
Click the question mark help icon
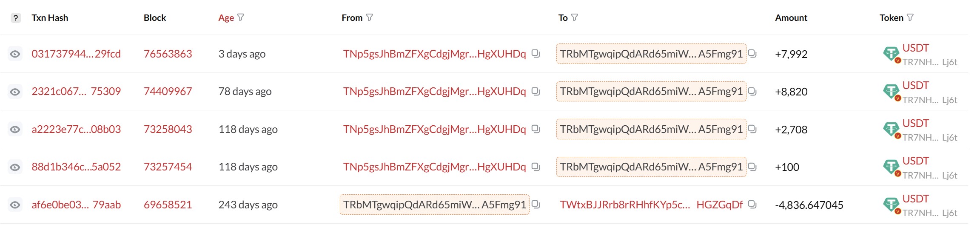tap(16, 18)
